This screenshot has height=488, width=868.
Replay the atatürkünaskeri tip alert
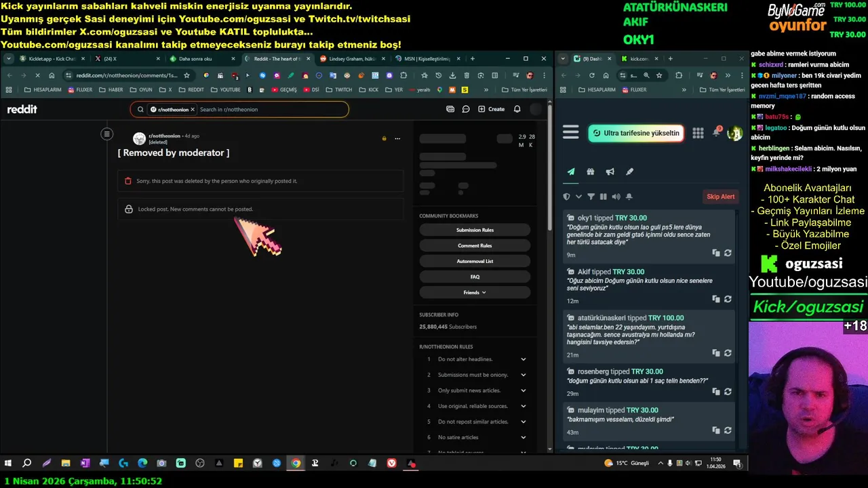pyautogui.click(x=728, y=353)
